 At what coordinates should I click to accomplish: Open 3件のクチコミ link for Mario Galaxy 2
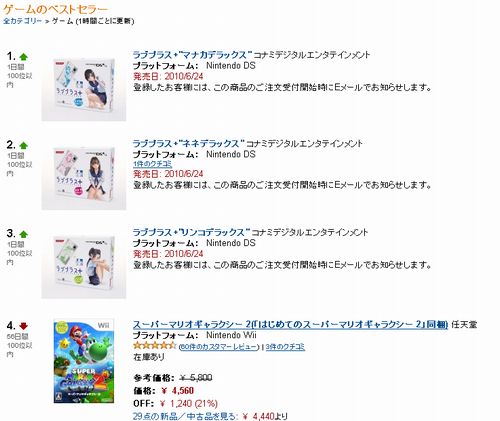(x=285, y=347)
